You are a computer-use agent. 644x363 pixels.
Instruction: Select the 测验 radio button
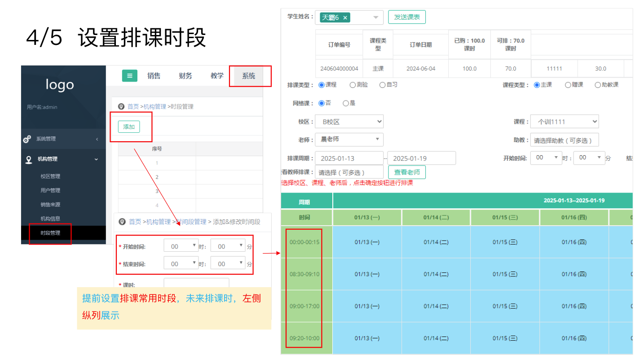[x=353, y=85]
